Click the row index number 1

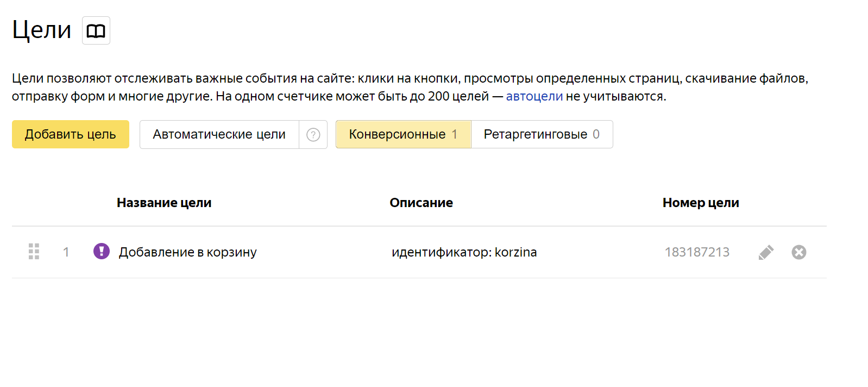(66, 252)
